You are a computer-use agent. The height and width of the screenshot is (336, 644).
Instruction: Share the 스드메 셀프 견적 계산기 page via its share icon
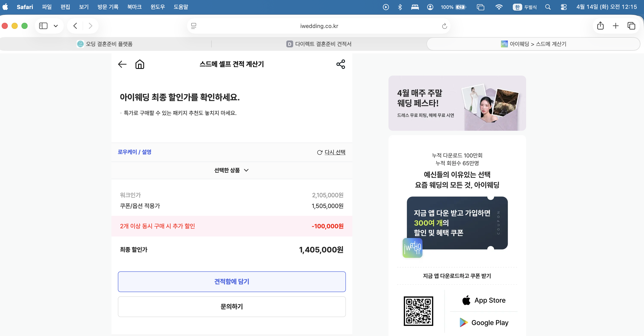[x=340, y=64]
